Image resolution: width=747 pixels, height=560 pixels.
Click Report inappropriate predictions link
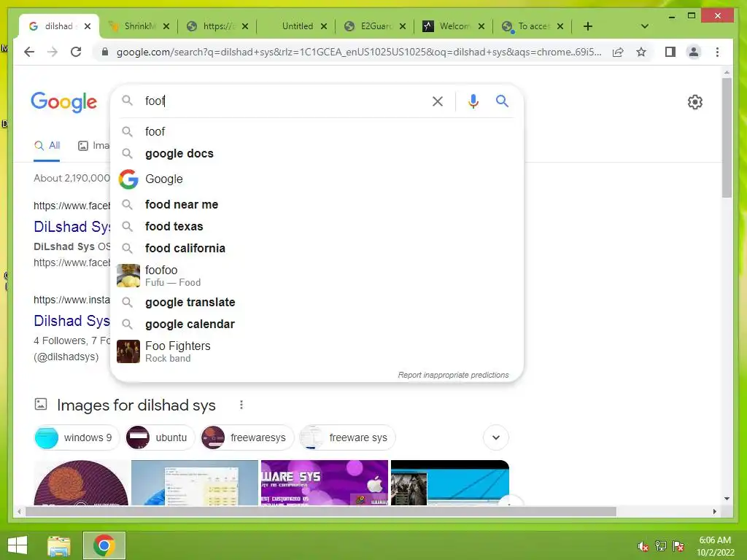click(x=453, y=375)
